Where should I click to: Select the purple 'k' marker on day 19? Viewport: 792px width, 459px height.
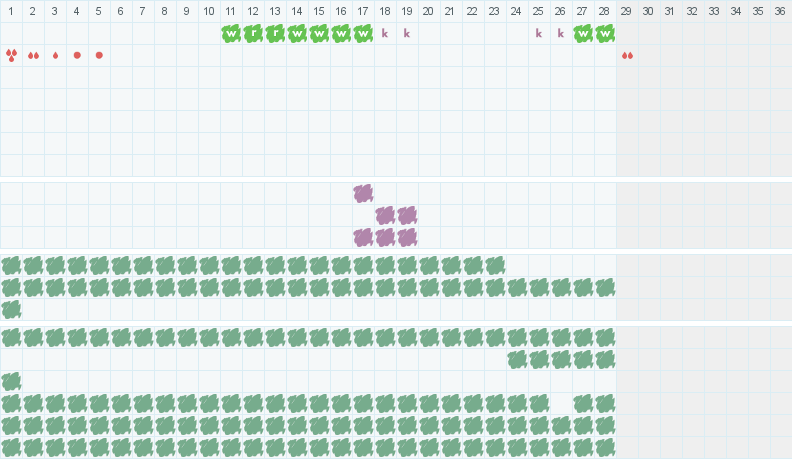point(407,34)
